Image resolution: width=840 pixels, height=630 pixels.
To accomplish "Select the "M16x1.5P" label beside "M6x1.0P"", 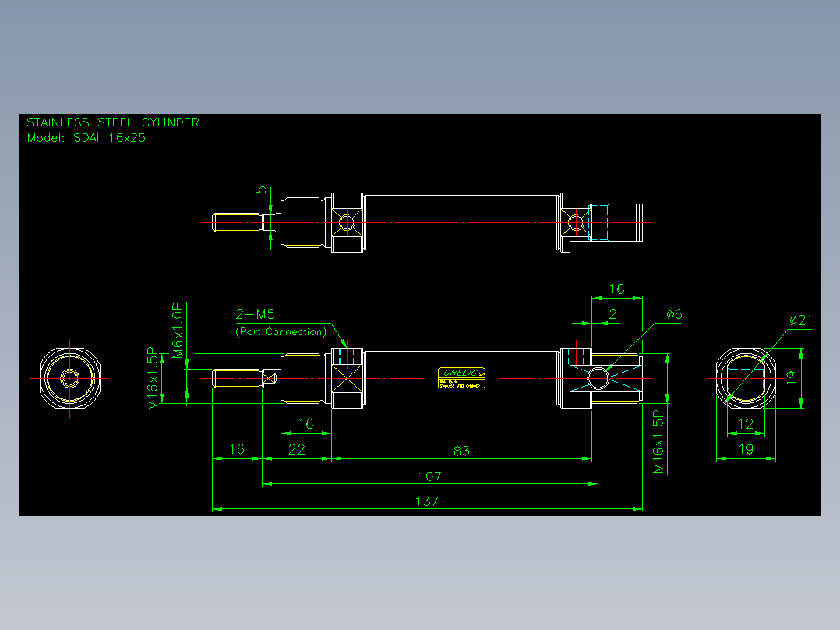I will click(x=154, y=378).
